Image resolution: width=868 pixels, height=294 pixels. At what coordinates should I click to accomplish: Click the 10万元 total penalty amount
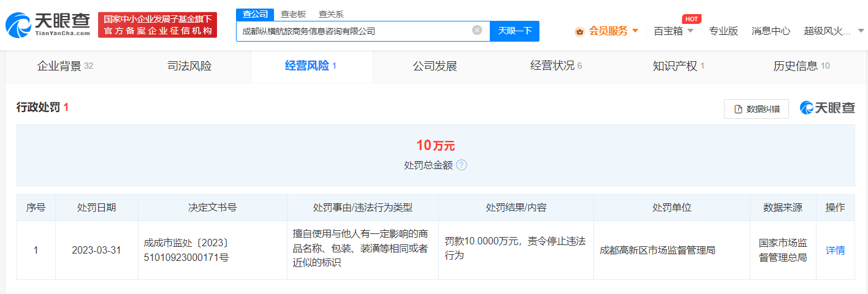(436, 146)
